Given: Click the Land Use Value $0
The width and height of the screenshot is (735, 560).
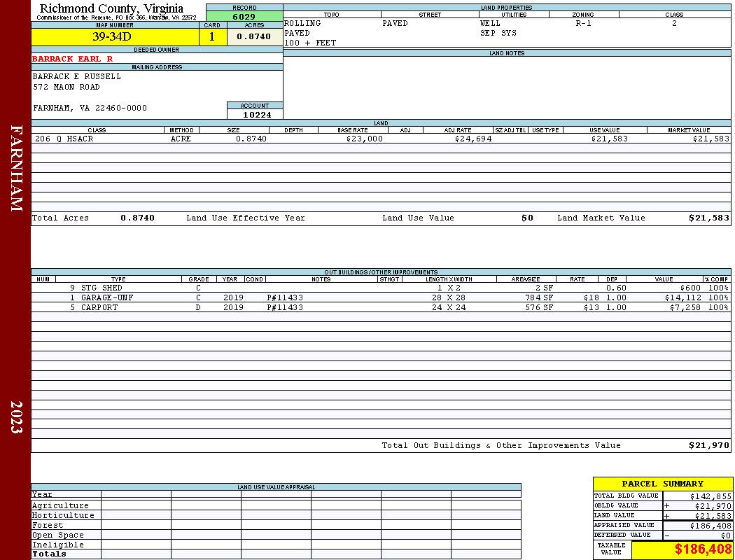Looking at the screenshot, I should point(527,218).
